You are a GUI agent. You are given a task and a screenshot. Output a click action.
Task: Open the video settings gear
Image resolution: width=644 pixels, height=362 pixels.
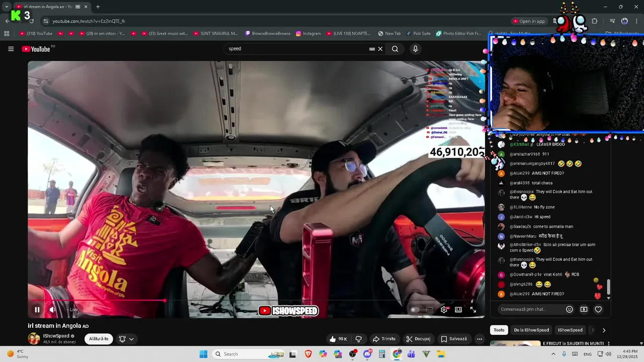tap(444, 310)
